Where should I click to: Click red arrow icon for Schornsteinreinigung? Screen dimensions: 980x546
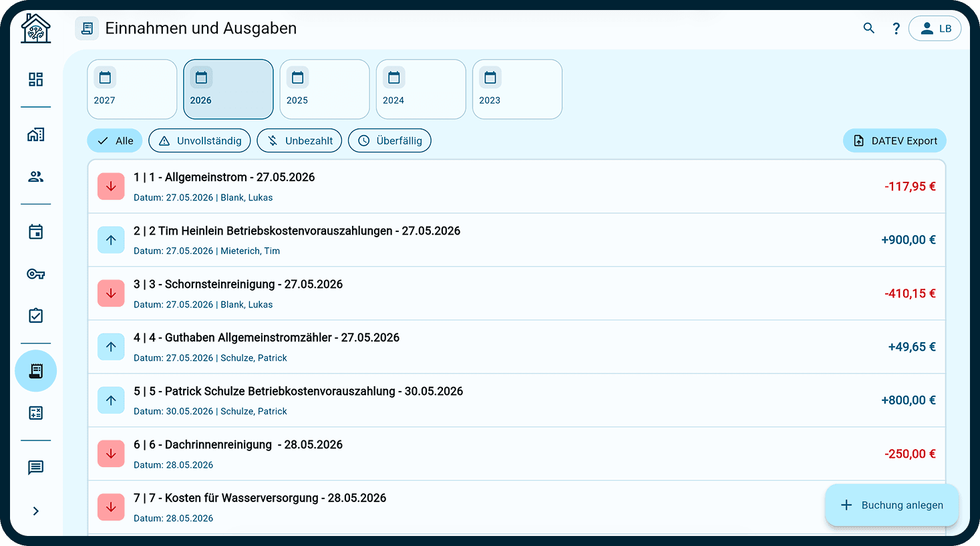(111, 293)
